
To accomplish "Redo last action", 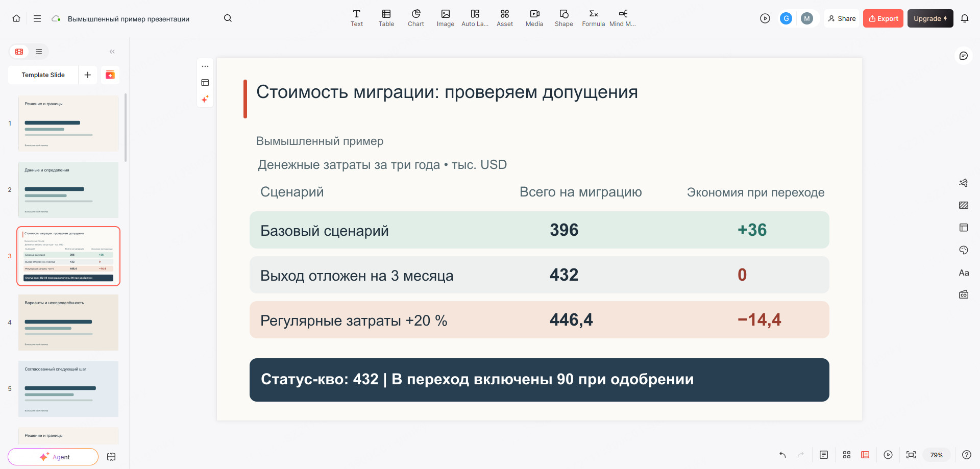I will [801, 455].
